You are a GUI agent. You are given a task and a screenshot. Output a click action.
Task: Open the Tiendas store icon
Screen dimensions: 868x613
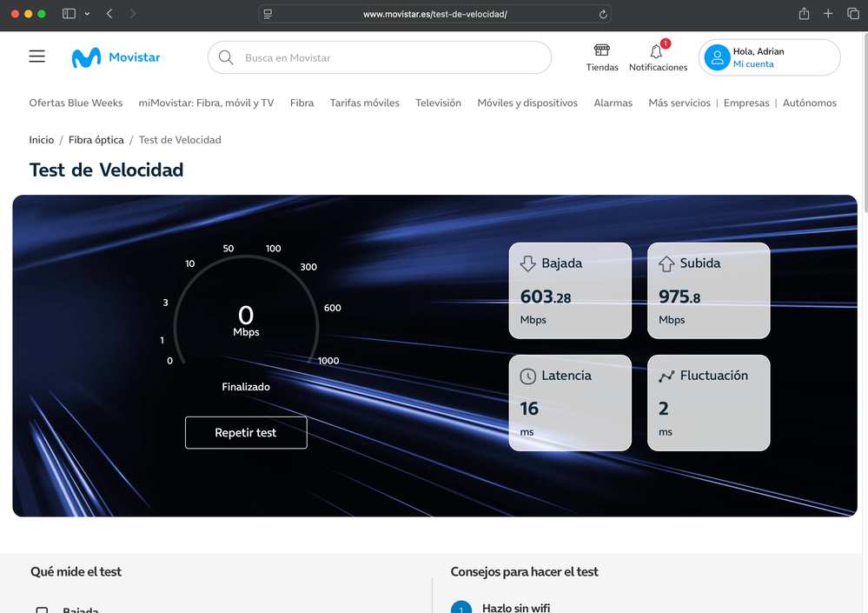(601, 50)
